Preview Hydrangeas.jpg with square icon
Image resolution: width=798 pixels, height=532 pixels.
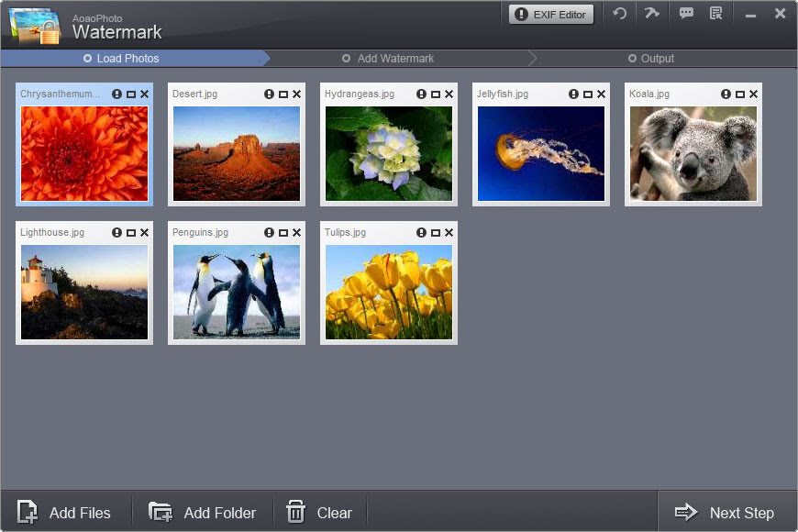tap(435, 94)
